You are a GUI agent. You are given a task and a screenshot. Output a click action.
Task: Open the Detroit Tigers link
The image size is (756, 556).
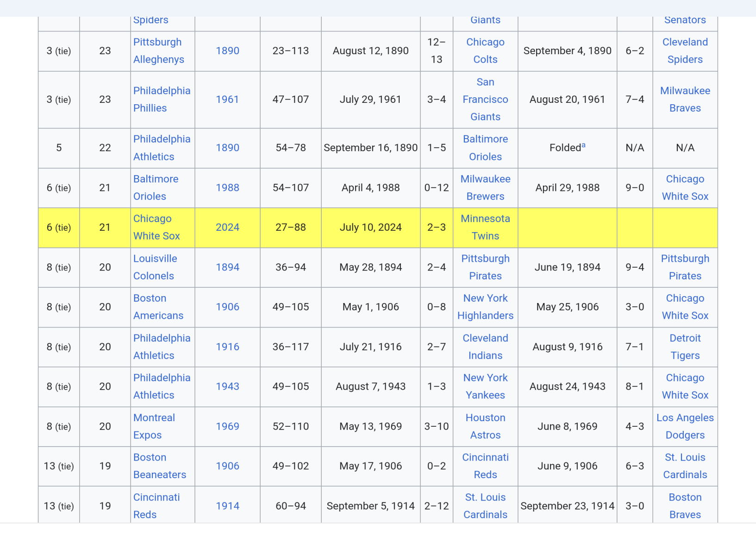[x=685, y=347]
